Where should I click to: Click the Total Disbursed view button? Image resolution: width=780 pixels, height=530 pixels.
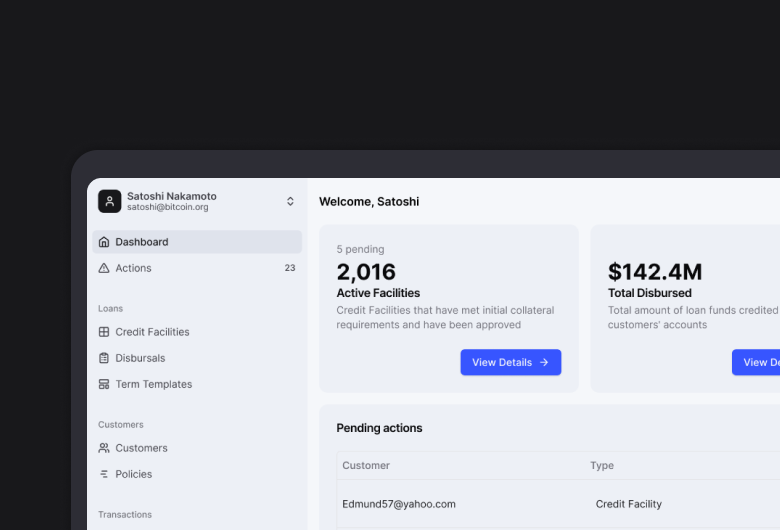coord(758,362)
